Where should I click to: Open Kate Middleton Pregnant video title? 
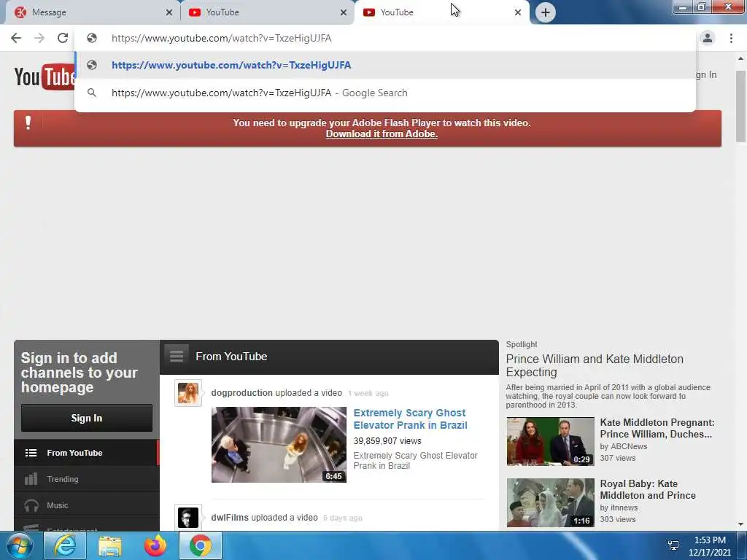tap(657, 428)
